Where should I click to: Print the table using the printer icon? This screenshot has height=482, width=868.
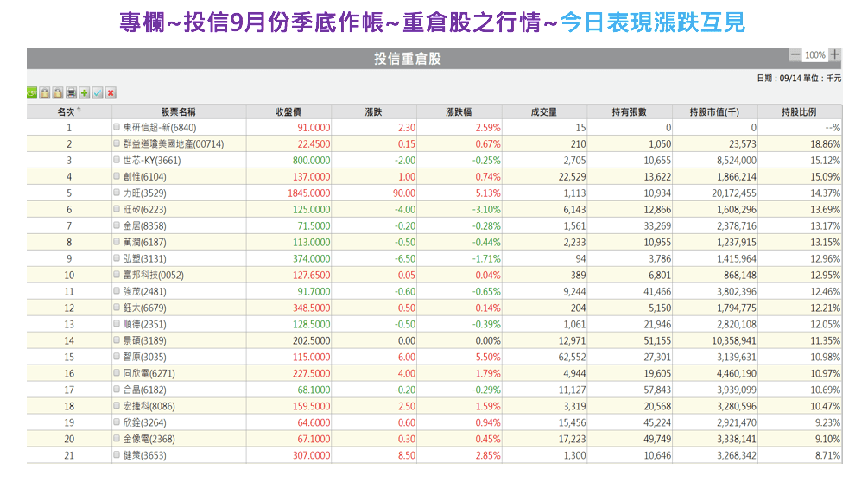71,92
